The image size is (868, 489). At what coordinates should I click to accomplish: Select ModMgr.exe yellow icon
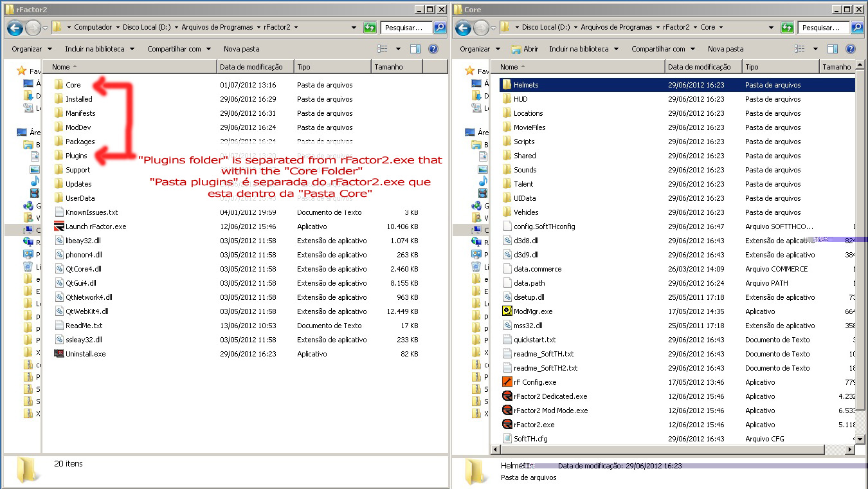point(507,311)
